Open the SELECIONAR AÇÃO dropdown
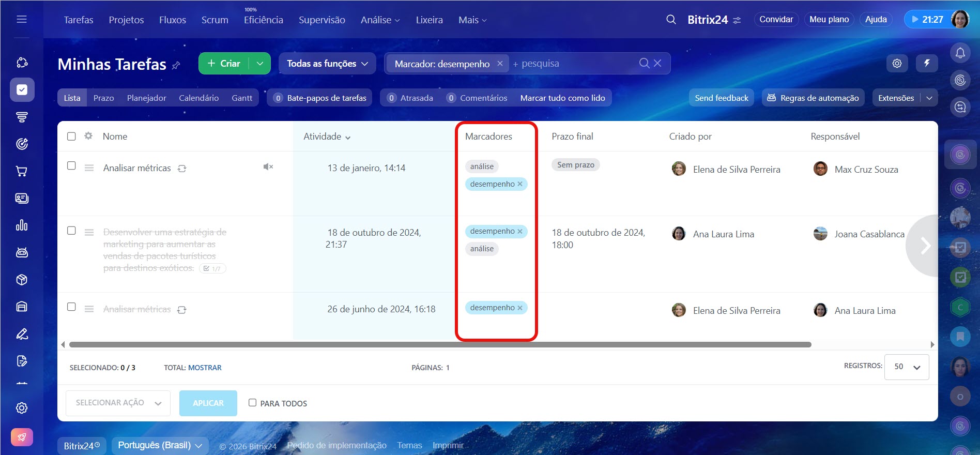The height and width of the screenshot is (455, 980). 118,403
